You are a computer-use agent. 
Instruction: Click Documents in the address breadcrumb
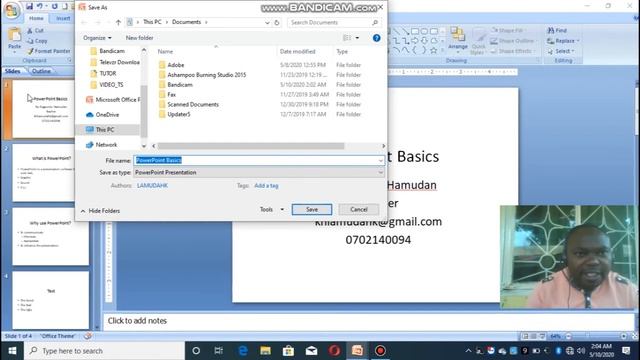[x=187, y=22]
